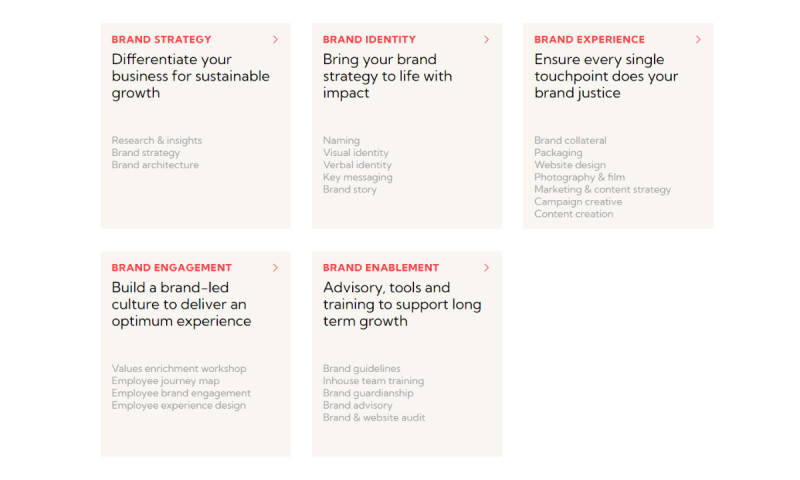Select 'Differentiate your business for sustainable growth'

click(190, 76)
